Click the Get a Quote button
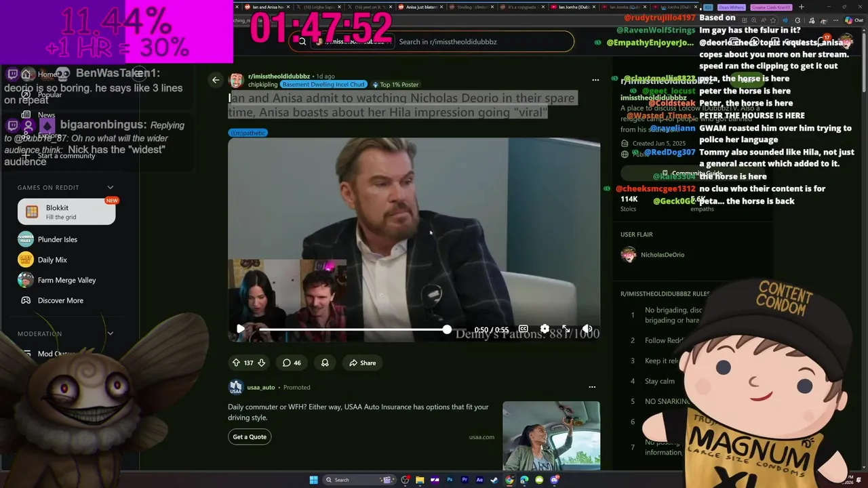The width and height of the screenshot is (868, 488). tap(250, 436)
